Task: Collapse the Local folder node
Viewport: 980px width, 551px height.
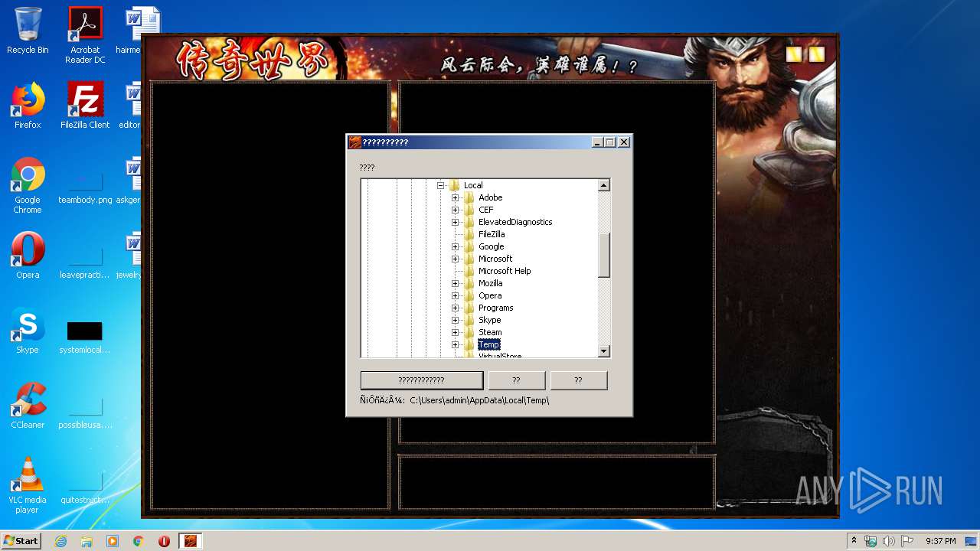Action: click(x=440, y=185)
